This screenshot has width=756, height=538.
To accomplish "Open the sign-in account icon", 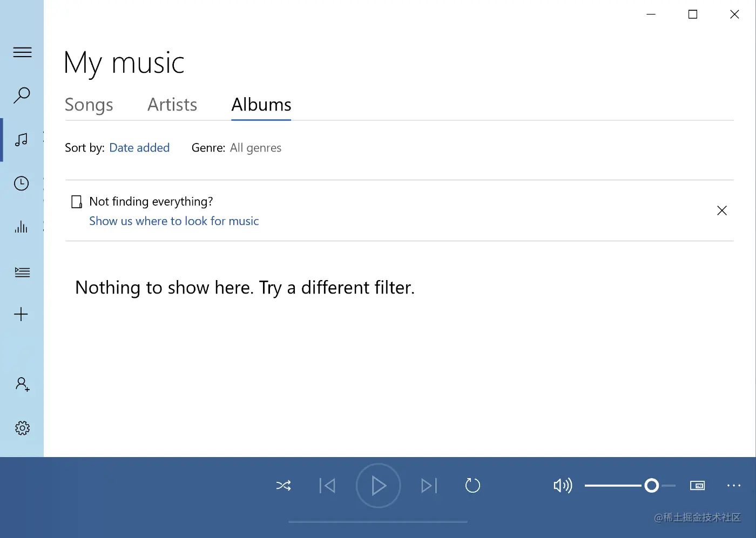I will pyautogui.click(x=22, y=384).
